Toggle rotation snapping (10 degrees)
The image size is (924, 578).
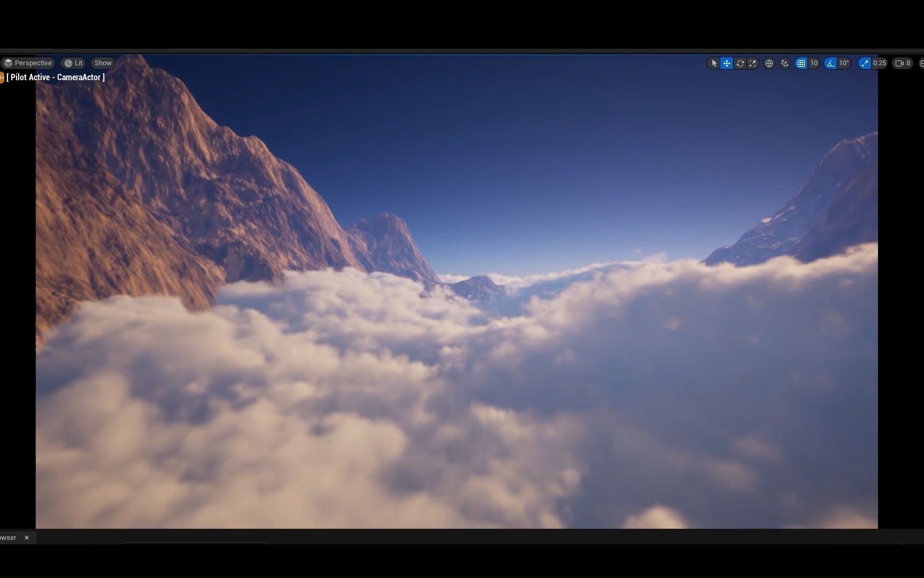coord(829,63)
